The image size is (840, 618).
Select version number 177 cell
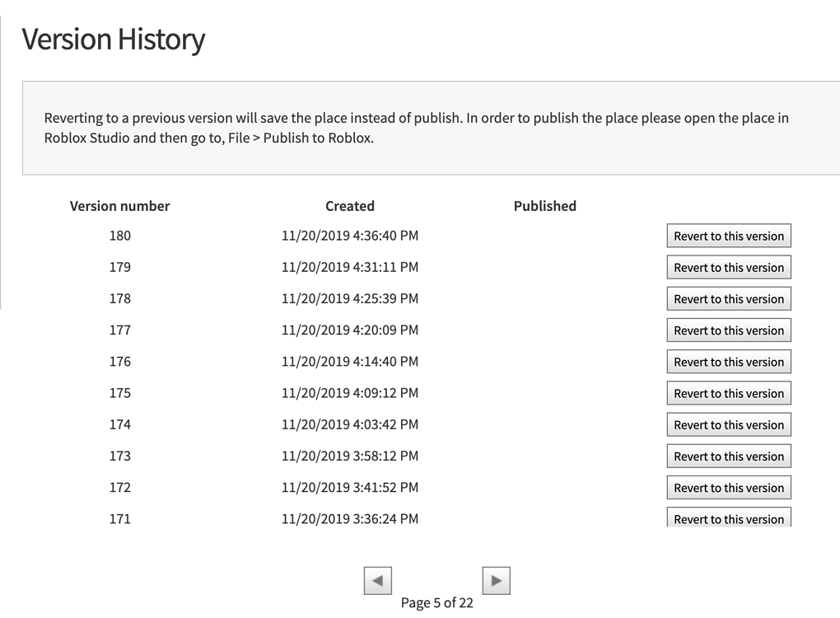120,330
